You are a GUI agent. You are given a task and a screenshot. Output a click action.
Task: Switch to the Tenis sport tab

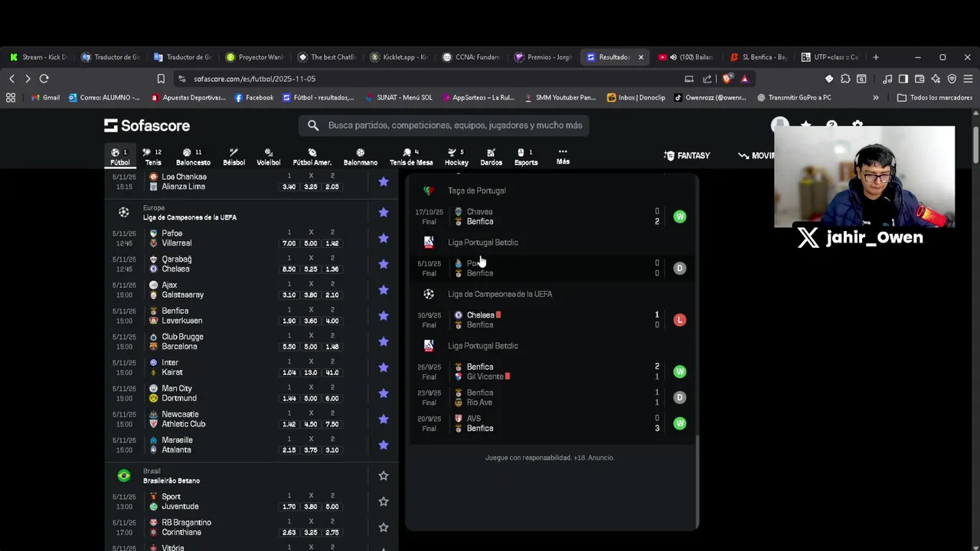coord(153,157)
